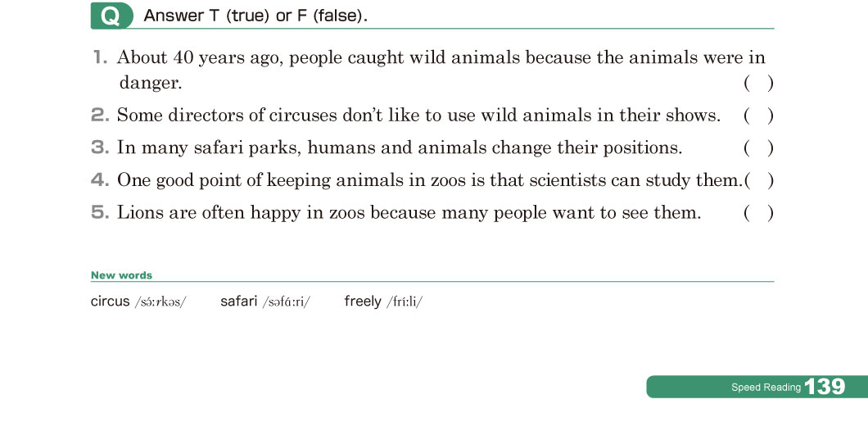Click the vocabulary word "circus"
The image size is (868, 422).
point(111,302)
